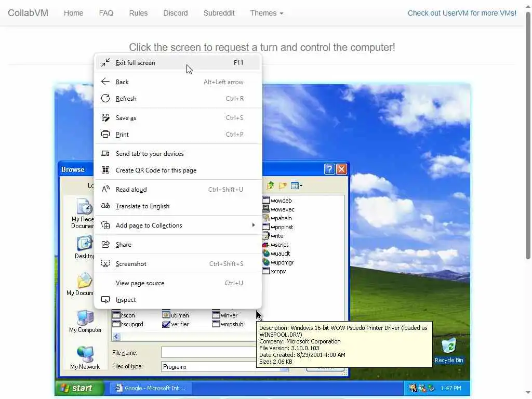This screenshot has height=399, width=532.
Task: Select My Network in the Browse sidebar
Action: (x=85, y=357)
